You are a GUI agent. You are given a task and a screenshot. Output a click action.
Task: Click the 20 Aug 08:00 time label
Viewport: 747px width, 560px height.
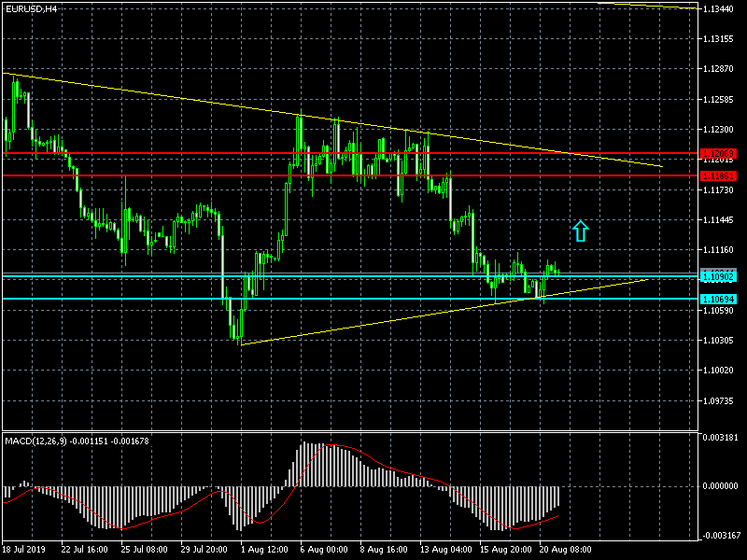[566, 550]
